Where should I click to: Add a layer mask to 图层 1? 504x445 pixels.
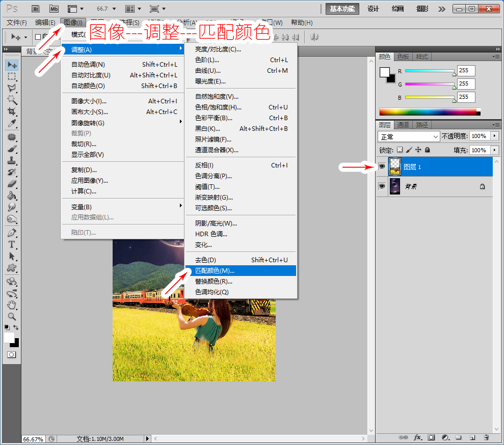(x=431, y=437)
